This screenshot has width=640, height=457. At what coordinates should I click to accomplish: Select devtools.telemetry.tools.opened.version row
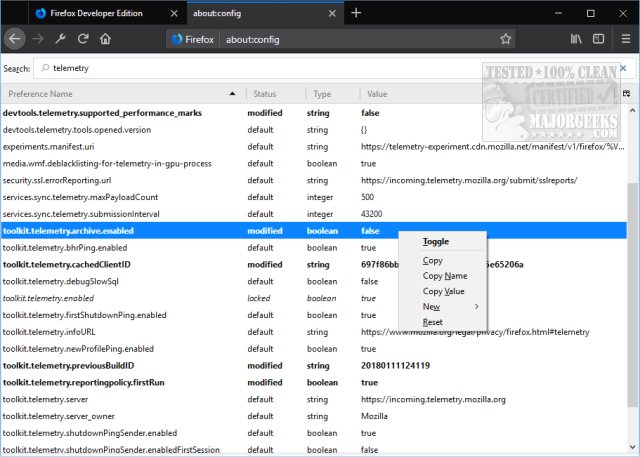click(313, 130)
